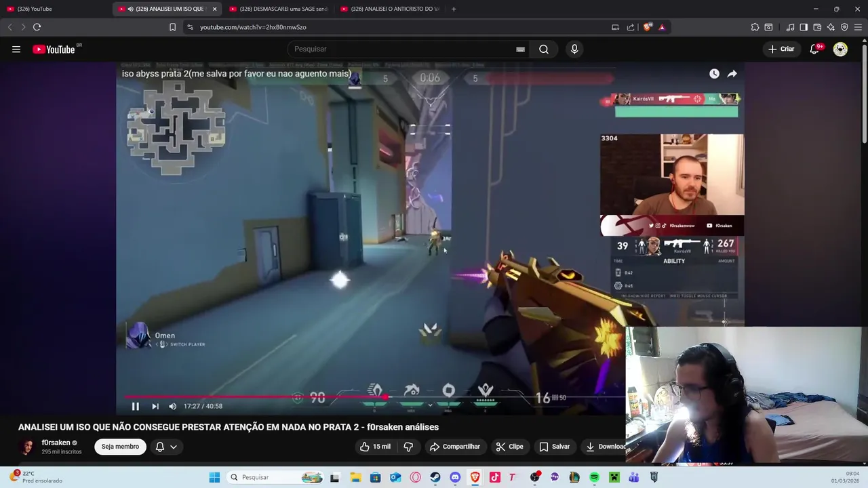Open the on-screen keyboard in the search box
The image size is (868, 488).
coord(520,49)
